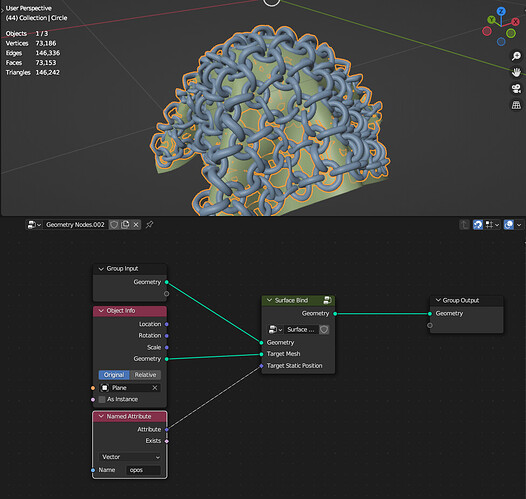
Task: Click the negative Z blue circle on gizmo
Action: click(501, 42)
